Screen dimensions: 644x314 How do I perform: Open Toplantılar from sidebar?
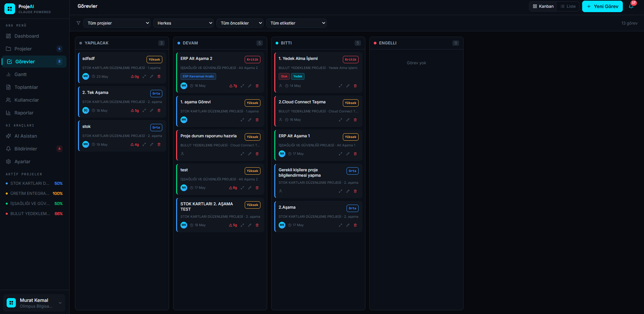(34, 87)
